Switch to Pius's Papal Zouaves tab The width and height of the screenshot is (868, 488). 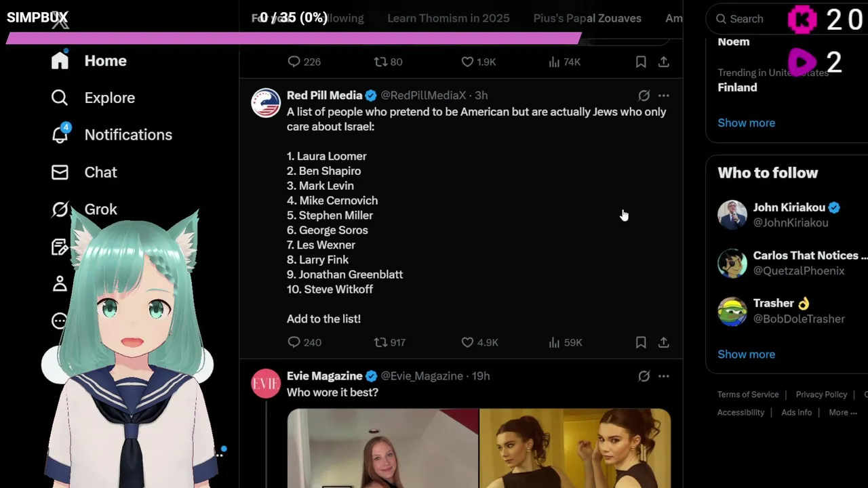(x=587, y=18)
